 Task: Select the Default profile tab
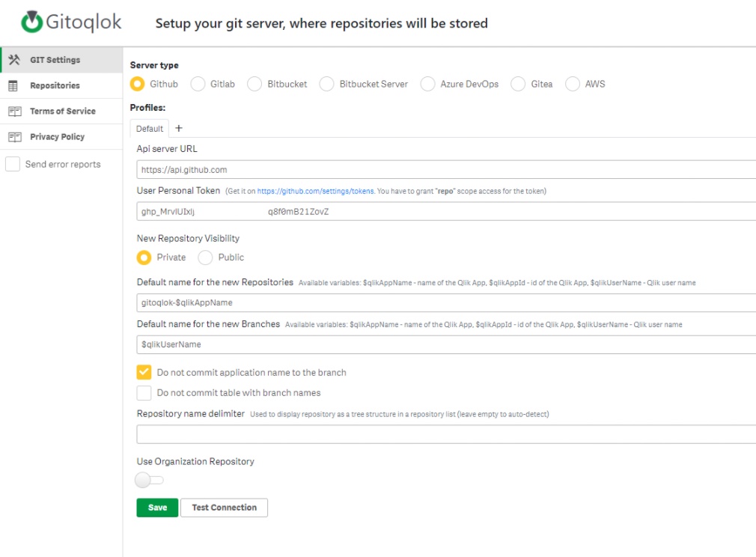(x=150, y=129)
